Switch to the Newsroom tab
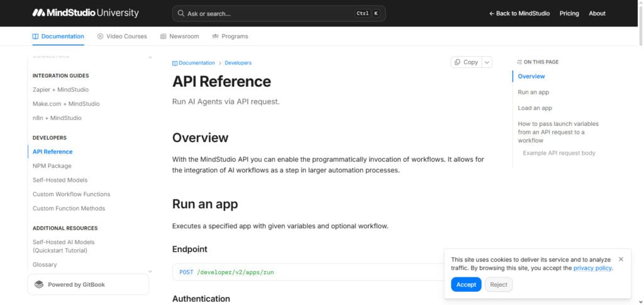This screenshot has height=305, width=644. [179, 36]
